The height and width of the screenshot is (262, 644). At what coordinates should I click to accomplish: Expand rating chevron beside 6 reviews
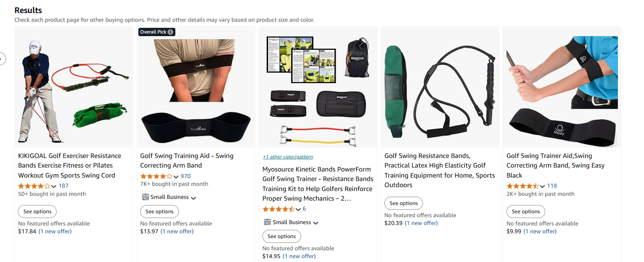[298, 209]
